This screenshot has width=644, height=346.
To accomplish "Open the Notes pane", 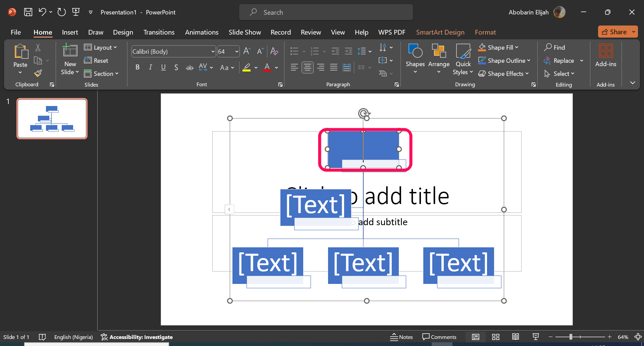I will [401, 337].
